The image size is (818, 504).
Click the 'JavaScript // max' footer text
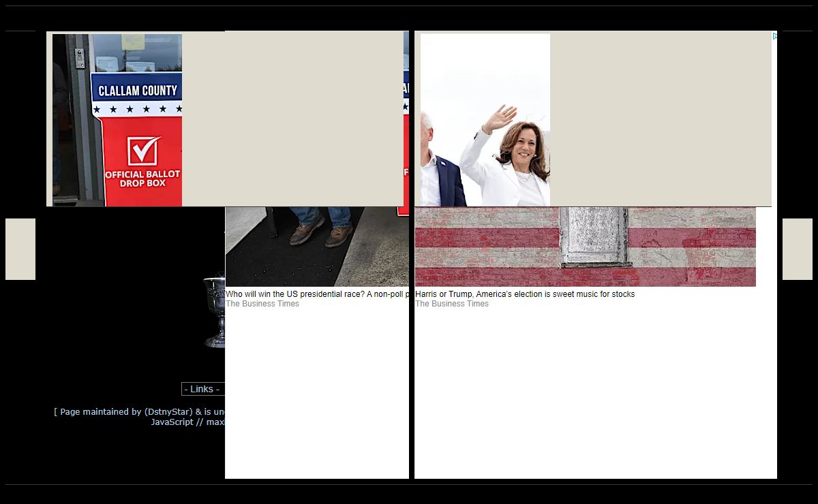187,422
